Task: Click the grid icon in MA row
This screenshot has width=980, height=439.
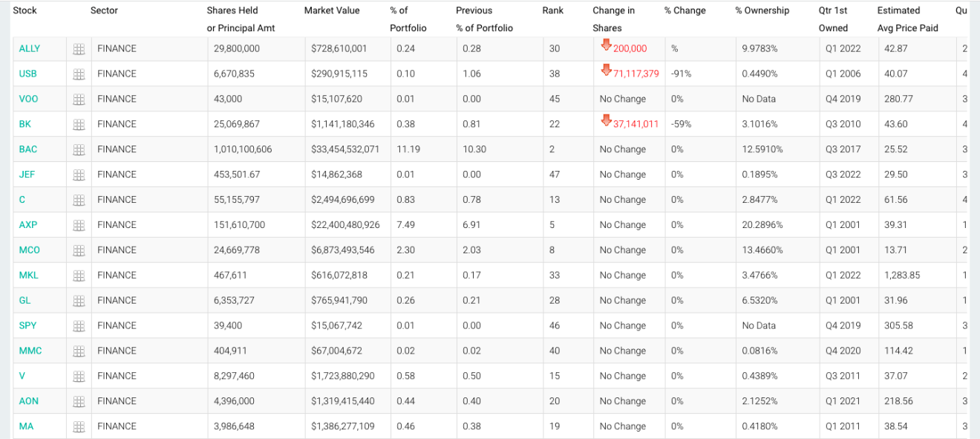Action: click(x=79, y=426)
